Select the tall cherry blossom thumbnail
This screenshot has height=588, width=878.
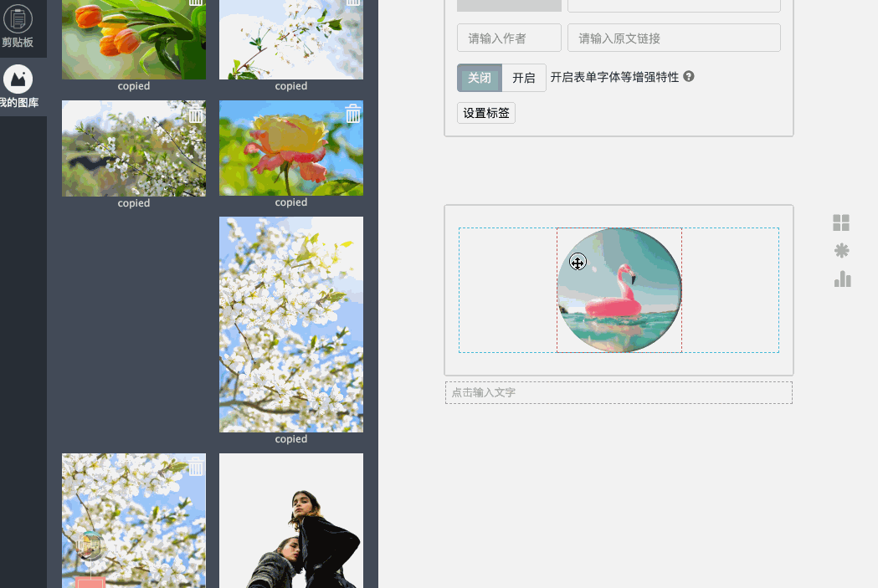pos(291,325)
